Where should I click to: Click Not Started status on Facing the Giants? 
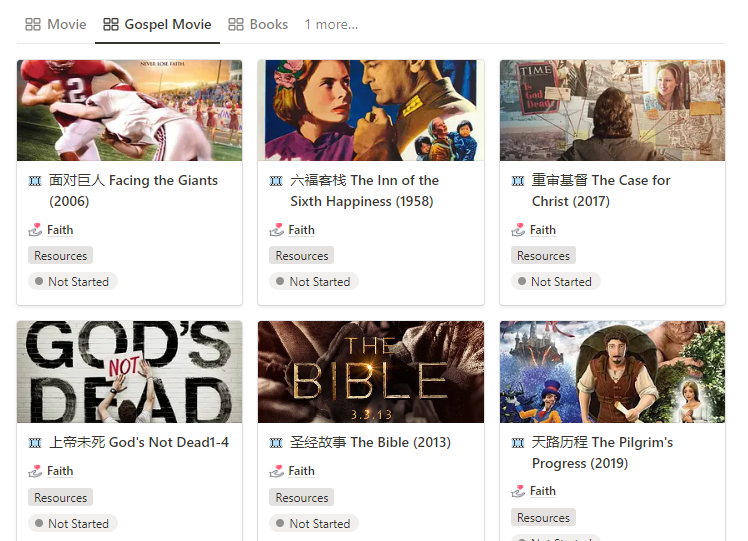pos(72,282)
